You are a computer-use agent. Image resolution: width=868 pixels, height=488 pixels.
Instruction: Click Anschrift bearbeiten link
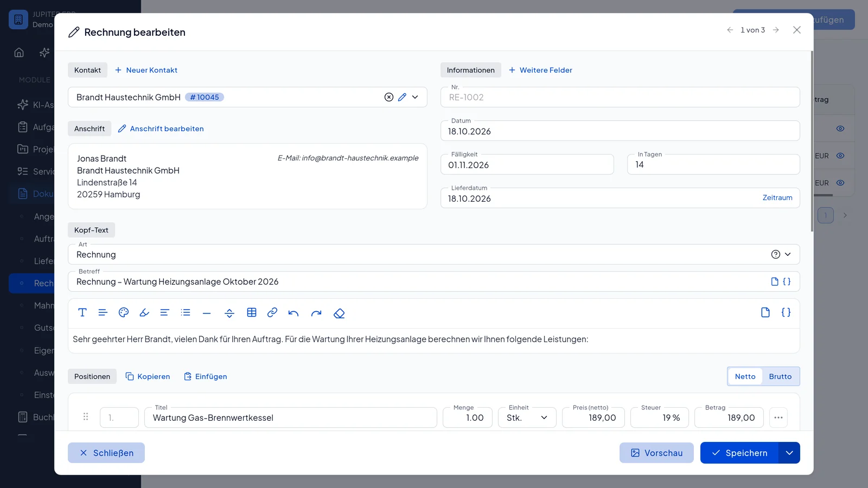coord(161,129)
